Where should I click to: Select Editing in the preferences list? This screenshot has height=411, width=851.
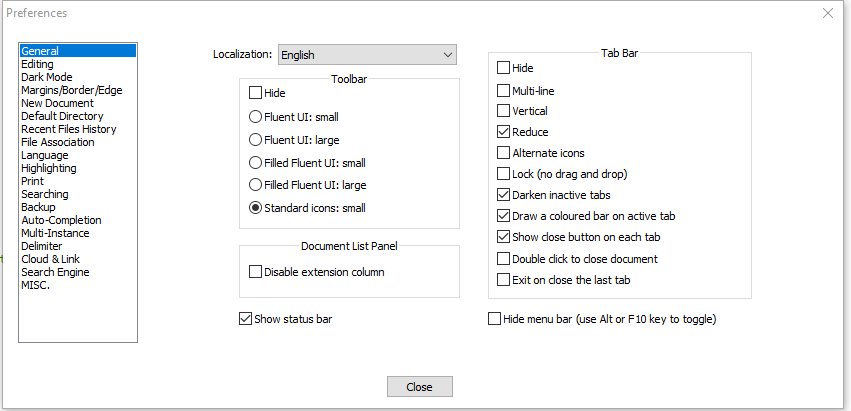point(38,64)
